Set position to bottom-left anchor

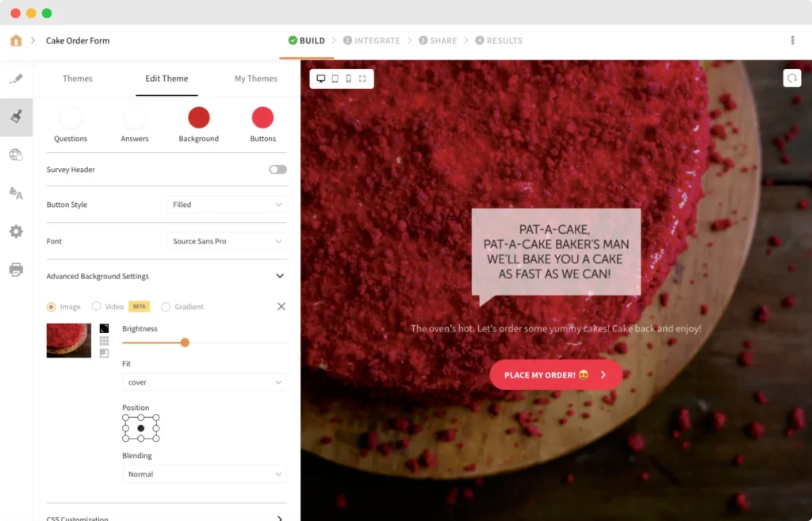point(126,439)
